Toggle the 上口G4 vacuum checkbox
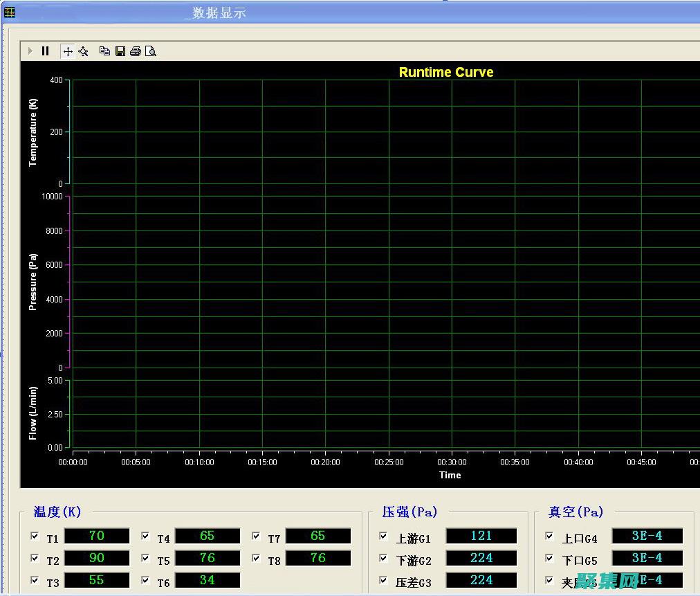 coord(550,536)
